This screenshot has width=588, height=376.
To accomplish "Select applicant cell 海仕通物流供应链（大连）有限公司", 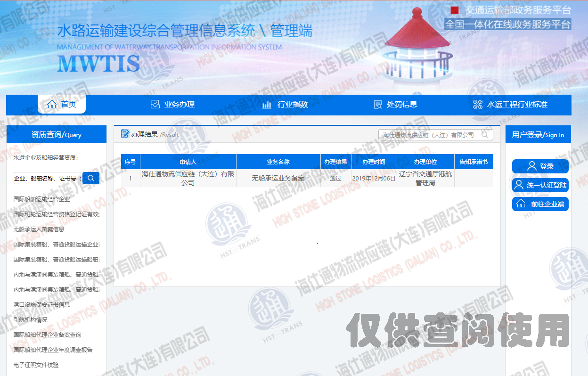I will (188, 178).
